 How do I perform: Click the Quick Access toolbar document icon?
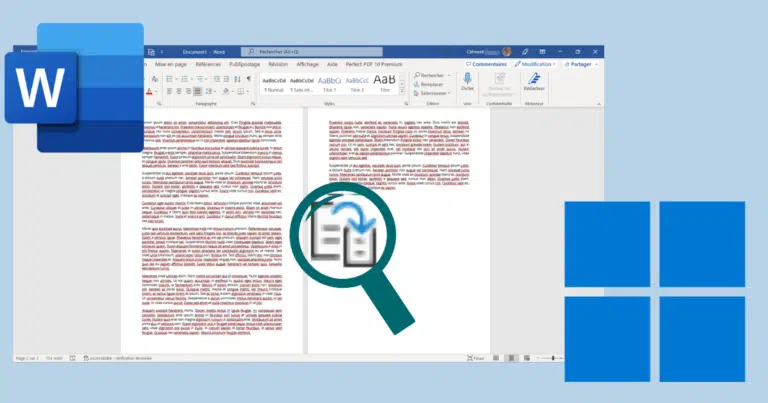(x=151, y=52)
